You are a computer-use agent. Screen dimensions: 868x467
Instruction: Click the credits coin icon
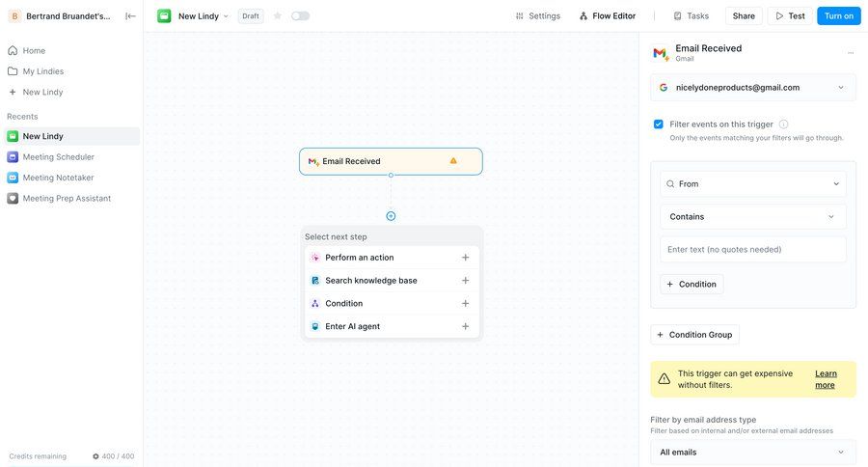point(95,456)
